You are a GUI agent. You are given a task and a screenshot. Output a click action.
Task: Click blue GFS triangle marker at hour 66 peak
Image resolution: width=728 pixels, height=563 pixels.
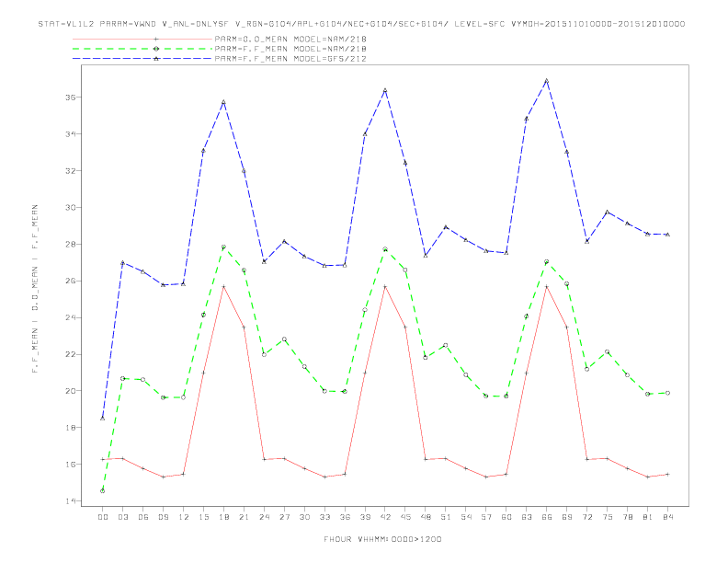click(x=547, y=81)
